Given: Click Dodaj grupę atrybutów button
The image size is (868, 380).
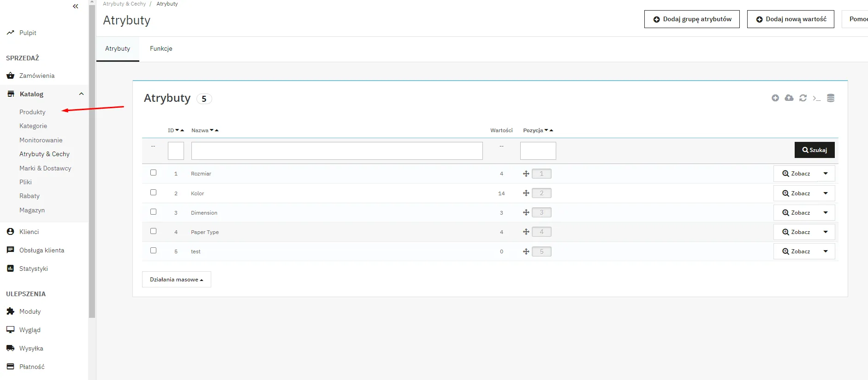Looking at the screenshot, I should point(692,19).
